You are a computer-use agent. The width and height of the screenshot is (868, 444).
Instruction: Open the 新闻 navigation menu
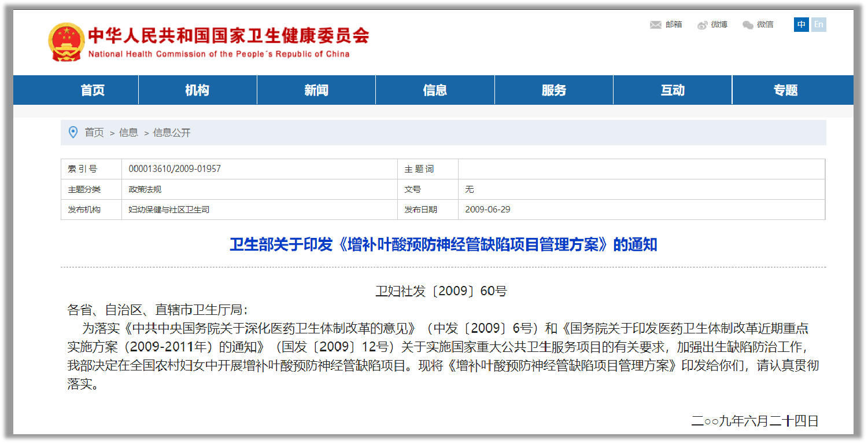[316, 90]
